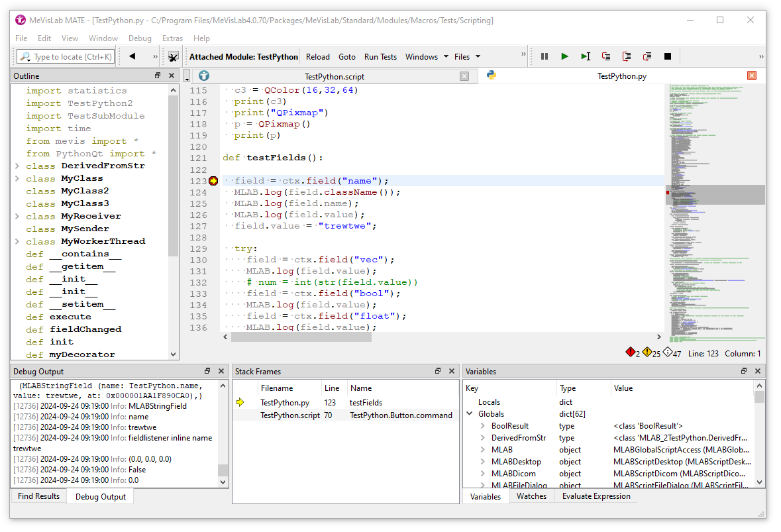Float the Outline panel
This screenshot has width=781, height=532.
coord(158,76)
